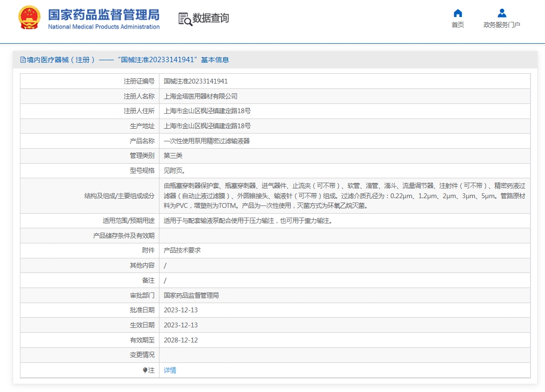Open 政务服务门户 user portal icon
This screenshot has height=392, width=545.
tap(502, 13)
